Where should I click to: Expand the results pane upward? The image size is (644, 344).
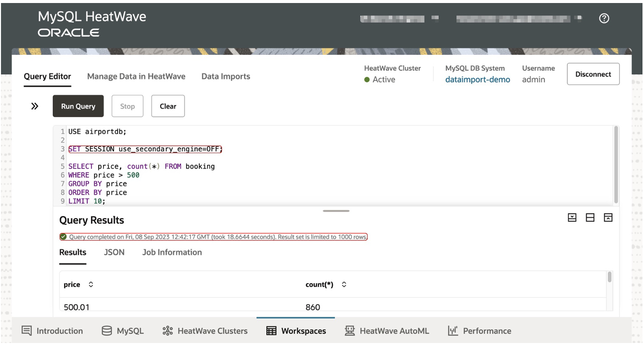tap(607, 217)
